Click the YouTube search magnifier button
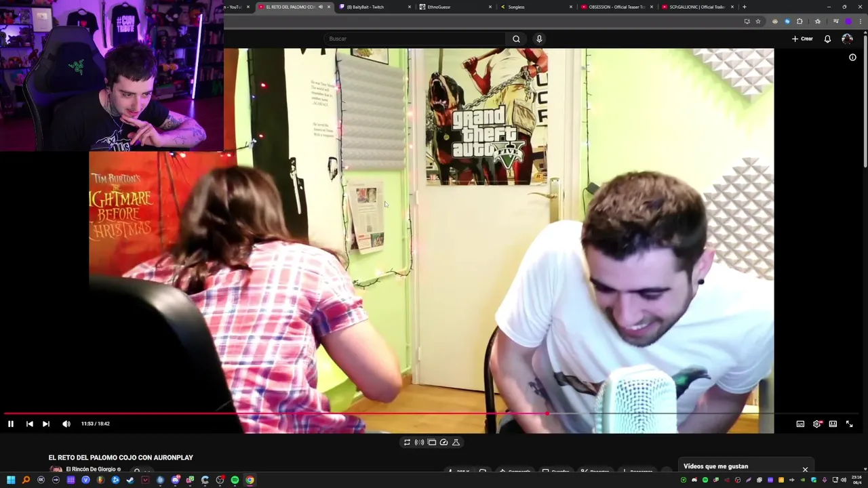The height and width of the screenshot is (488, 868). (516, 39)
